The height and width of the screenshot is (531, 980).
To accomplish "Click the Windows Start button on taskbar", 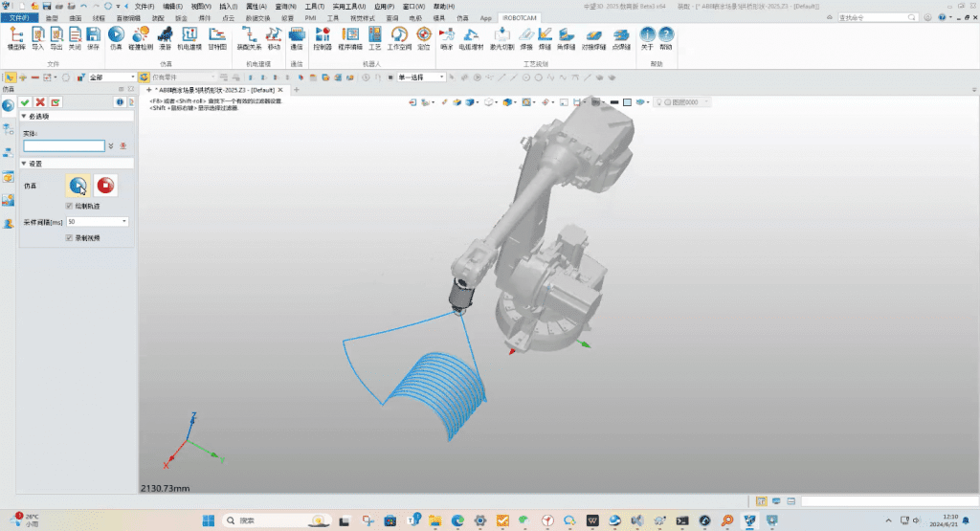I will [x=208, y=520].
